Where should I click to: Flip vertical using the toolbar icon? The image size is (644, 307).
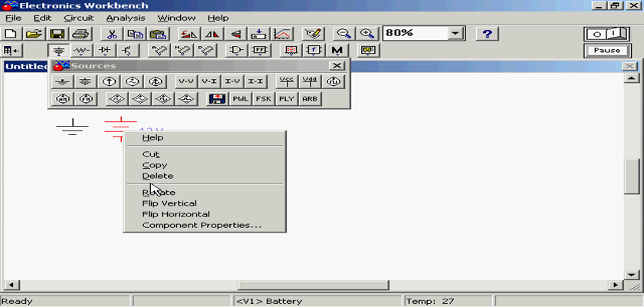(x=235, y=33)
